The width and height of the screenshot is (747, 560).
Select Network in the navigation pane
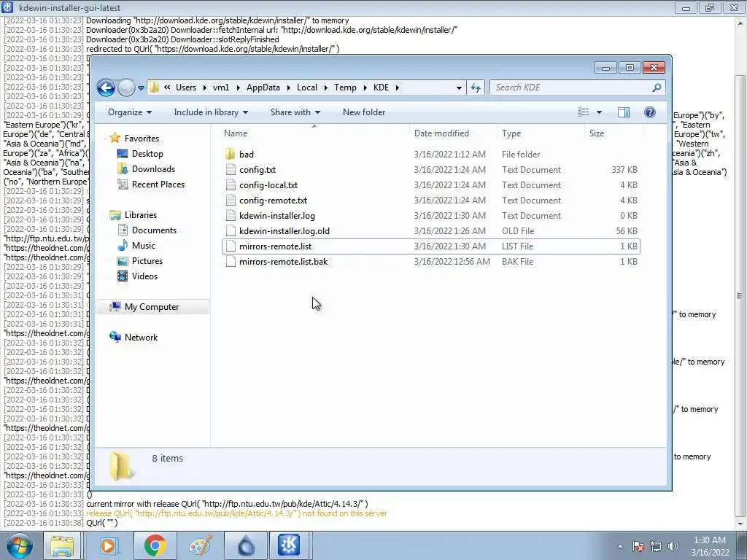[x=141, y=337]
